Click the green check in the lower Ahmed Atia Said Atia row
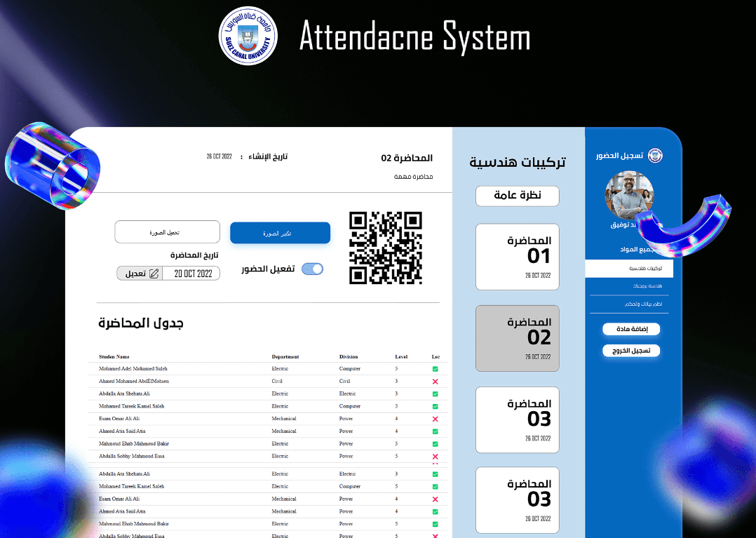The width and height of the screenshot is (756, 538). click(435, 511)
